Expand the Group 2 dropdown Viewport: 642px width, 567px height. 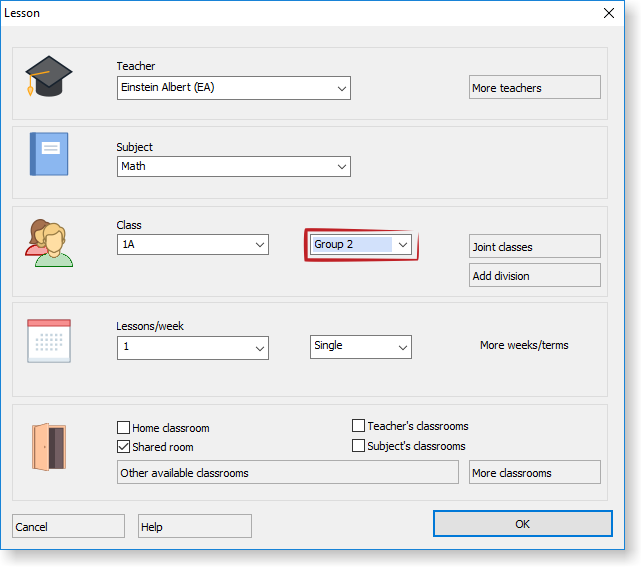[x=402, y=244]
